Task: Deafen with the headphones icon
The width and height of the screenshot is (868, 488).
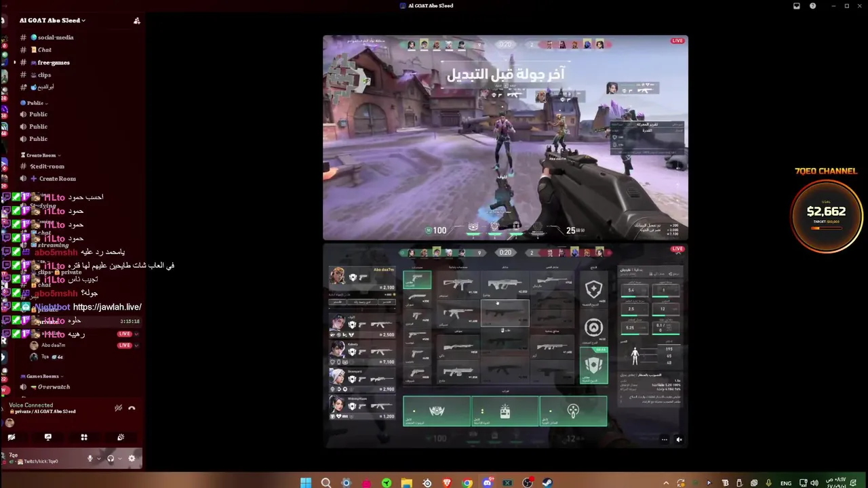Action: (x=111, y=458)
